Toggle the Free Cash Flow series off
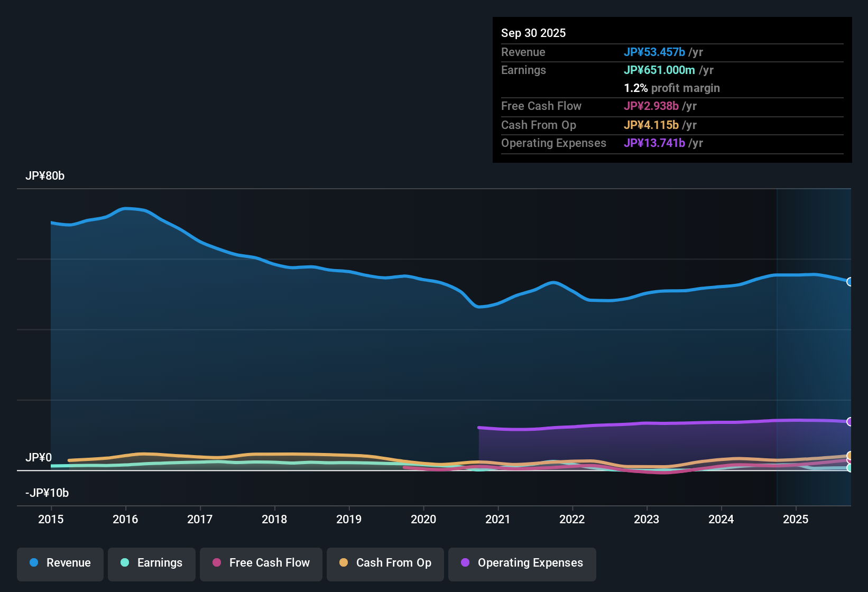Image resolution: width=868 pixels, height=592 pixels. click(261, 563)
